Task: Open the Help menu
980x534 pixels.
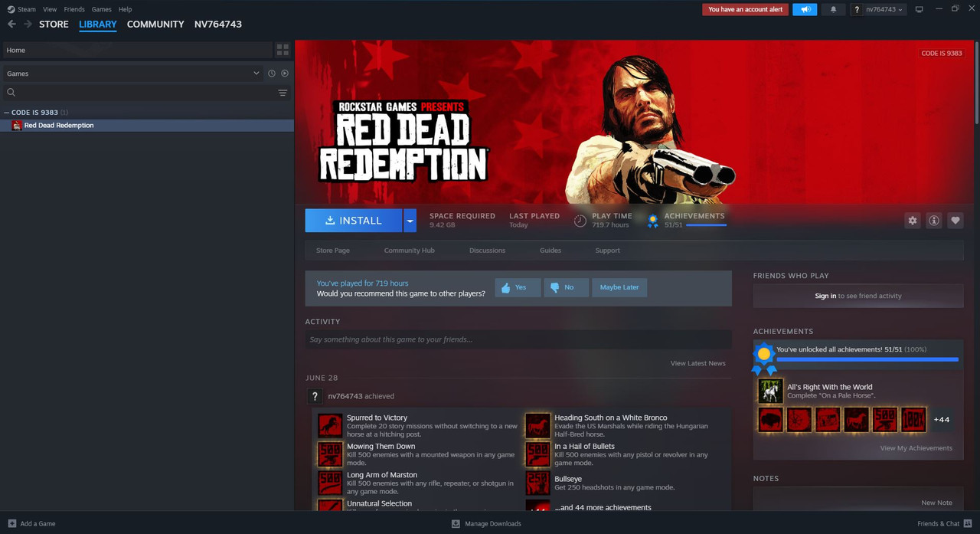Action: (x=125, y=9)
